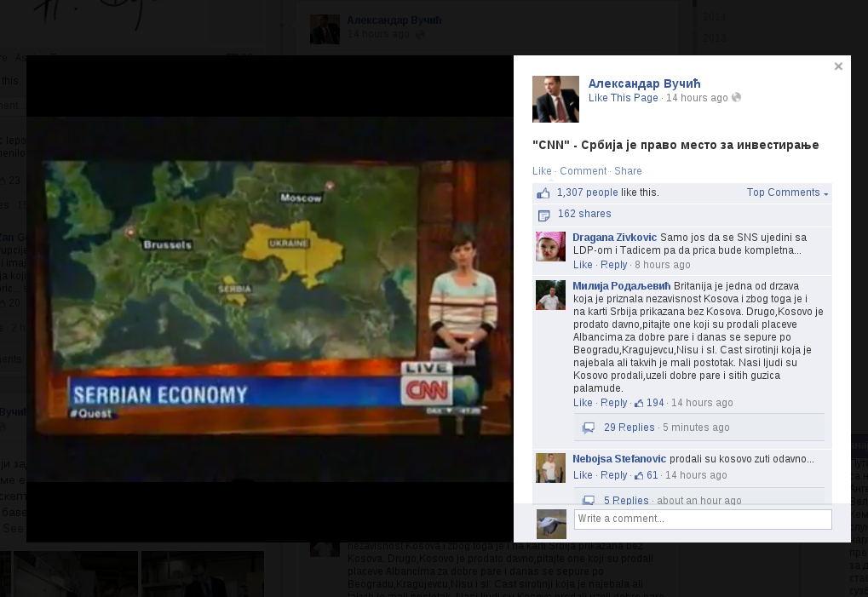The height and width of the screenshot is (597, 868).
Task: Open the 1,307 people who like this
Action: (x=588, y=192)
